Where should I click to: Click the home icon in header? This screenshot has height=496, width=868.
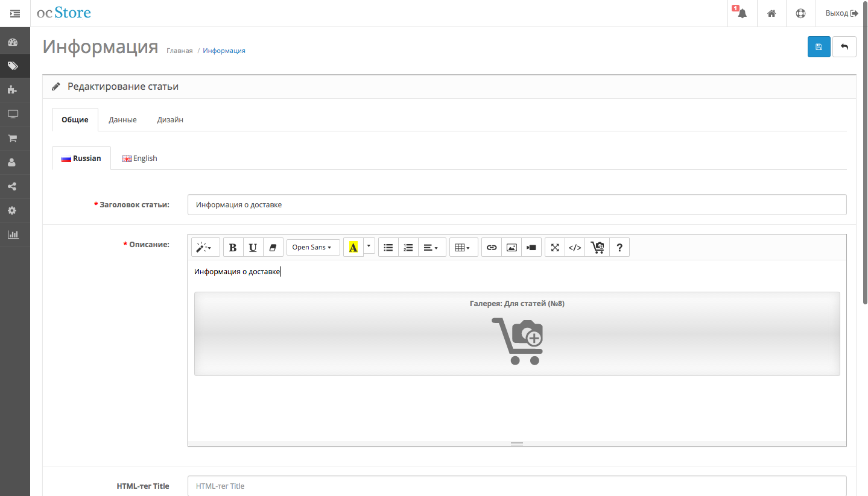[x=771, y=13]
